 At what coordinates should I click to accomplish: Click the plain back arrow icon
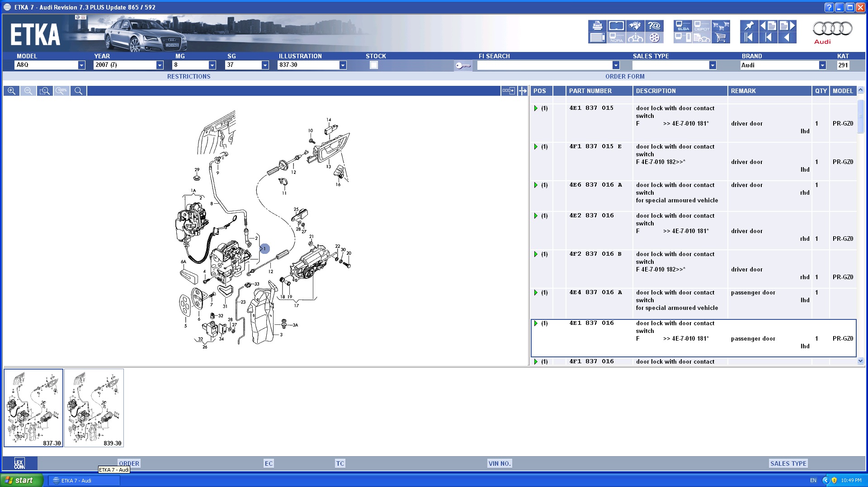click(787, 38)
